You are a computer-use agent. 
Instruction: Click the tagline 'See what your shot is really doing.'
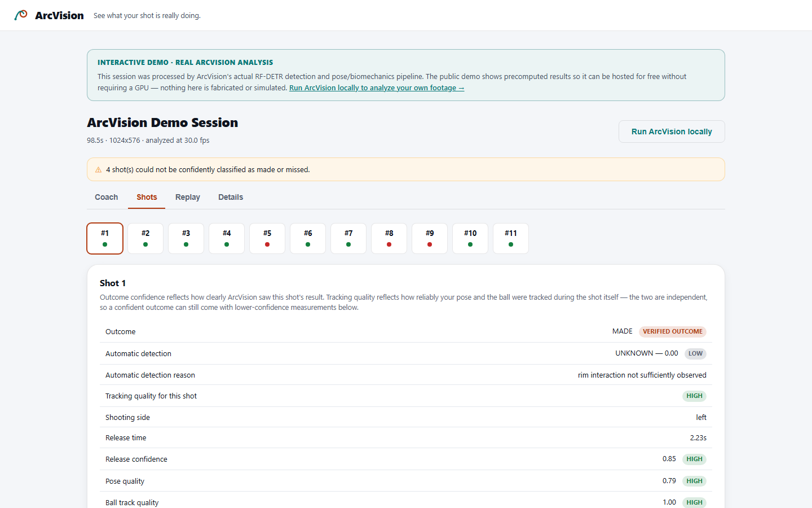(x=147, y=16)
